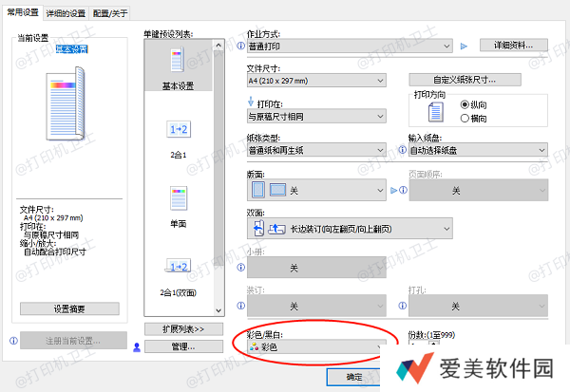Click info icon next to 页面顺序
The height and width of the screenshot is (392, 570).
(x=403, y=190)
